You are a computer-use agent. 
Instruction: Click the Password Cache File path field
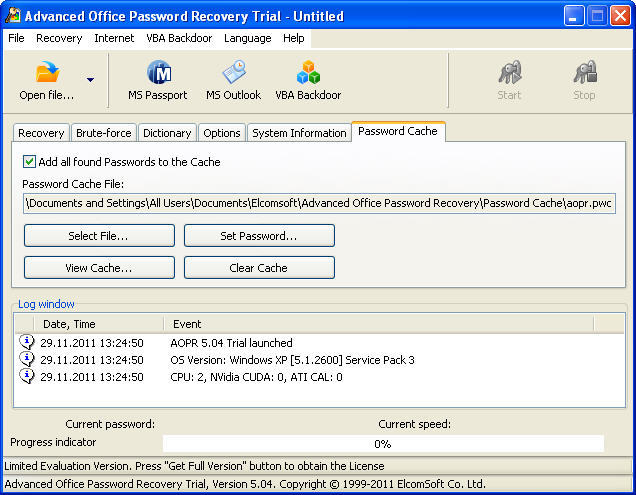coord(320,203)
